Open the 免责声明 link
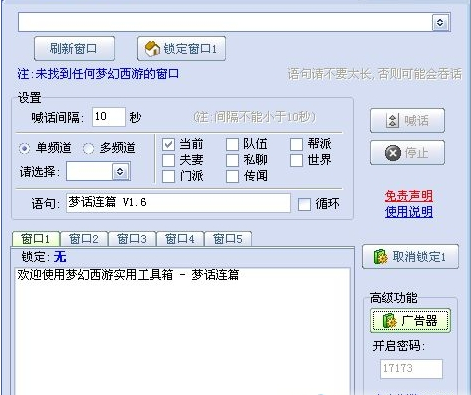 (409, 196)
